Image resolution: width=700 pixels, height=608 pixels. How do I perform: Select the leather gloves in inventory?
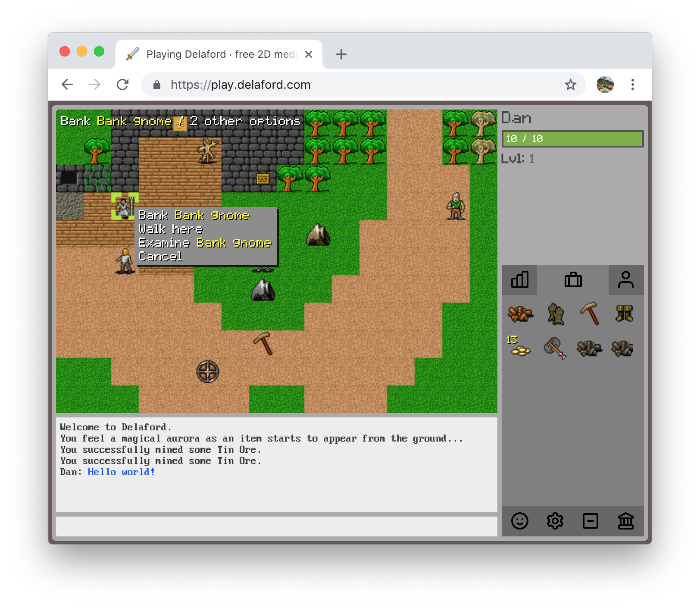click(x=556, y=313)
